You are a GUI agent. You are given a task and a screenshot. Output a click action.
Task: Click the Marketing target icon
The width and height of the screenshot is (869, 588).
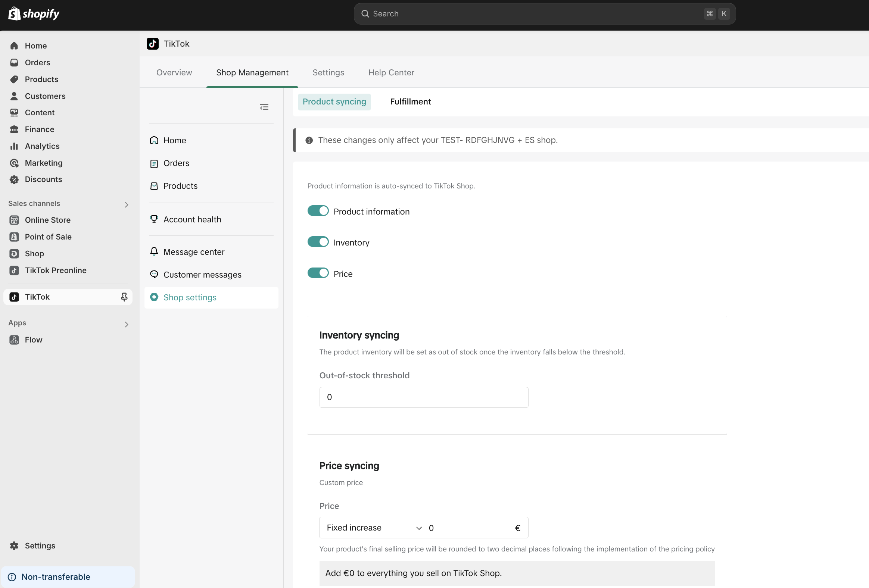pos(14,163)
